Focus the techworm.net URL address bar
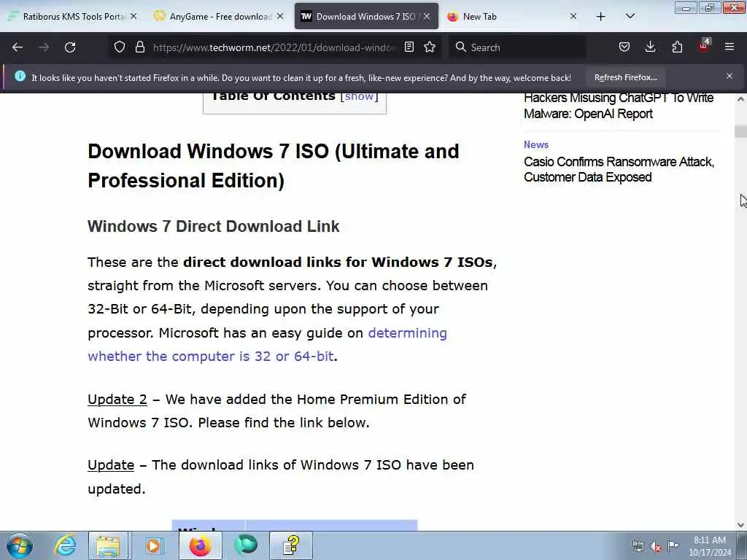 (x=274, y=47)
